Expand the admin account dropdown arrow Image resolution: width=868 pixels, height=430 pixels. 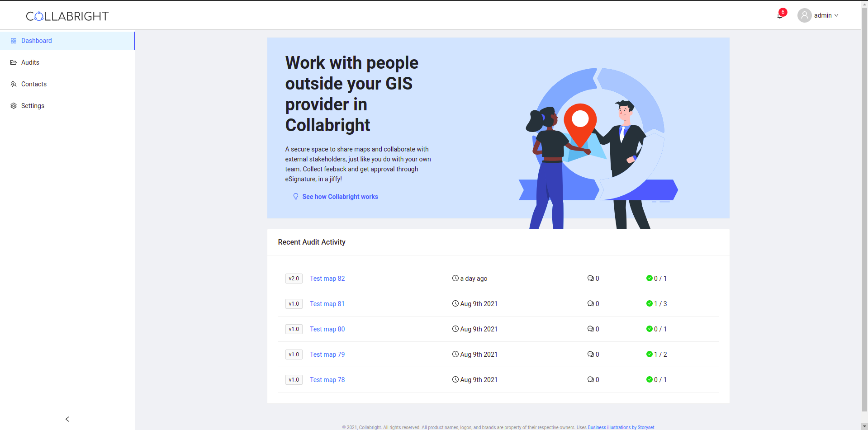[836, 15]
